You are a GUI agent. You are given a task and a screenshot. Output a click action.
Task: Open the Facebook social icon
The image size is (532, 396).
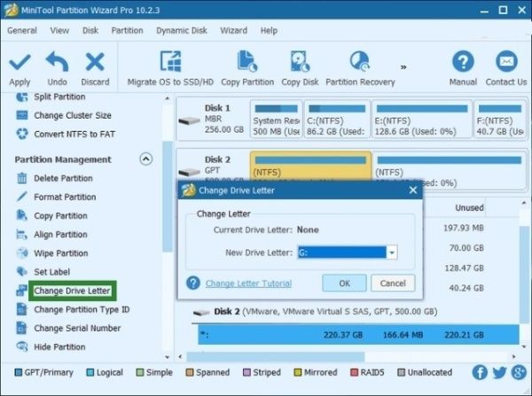pos(480,373)
